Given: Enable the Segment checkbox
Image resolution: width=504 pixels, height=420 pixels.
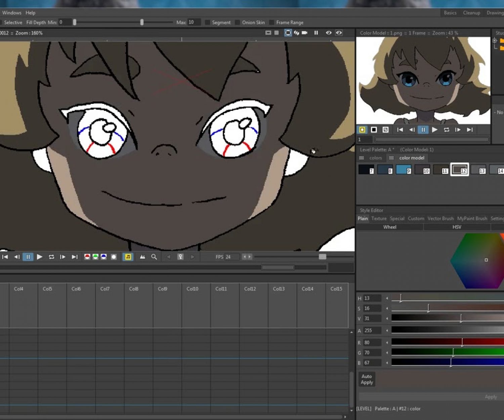Looking at the screenshot, I should 208,23.
